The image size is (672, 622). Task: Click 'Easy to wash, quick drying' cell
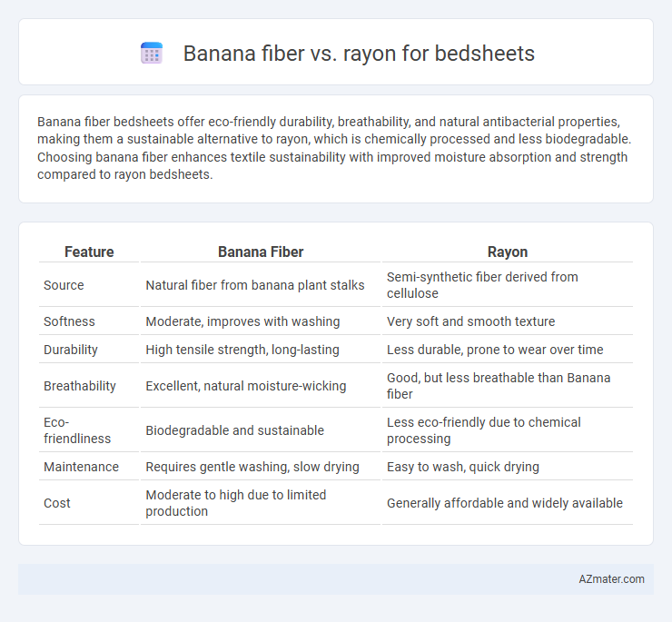(x=463, y=467)
